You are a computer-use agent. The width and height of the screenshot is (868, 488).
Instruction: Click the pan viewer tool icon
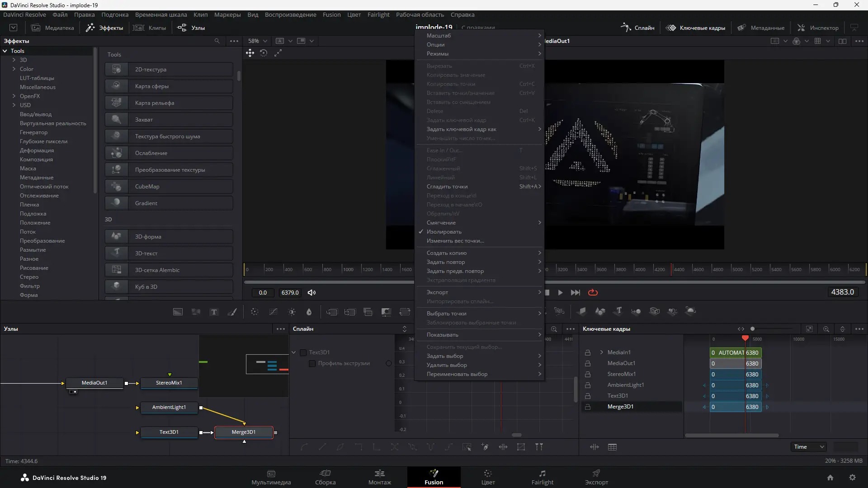click(250, 53)
